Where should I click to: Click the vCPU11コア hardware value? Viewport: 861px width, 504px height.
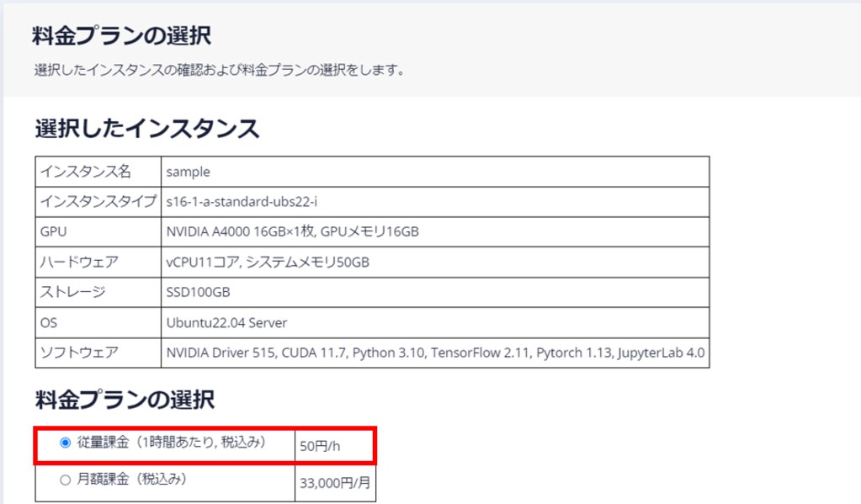click(x=268, y=263)
